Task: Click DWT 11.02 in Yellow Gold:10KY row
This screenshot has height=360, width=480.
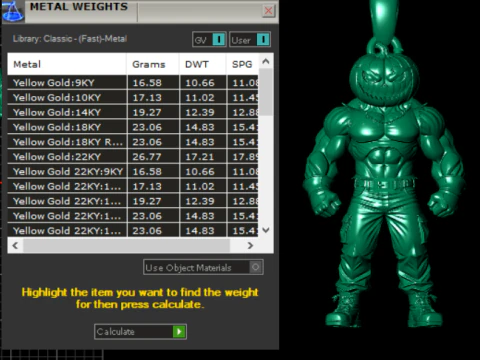Action: tap(200, 97)
